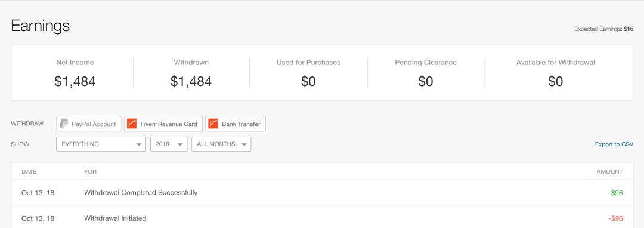Select the Withdrawal Initiated row

tap(322, 218)
